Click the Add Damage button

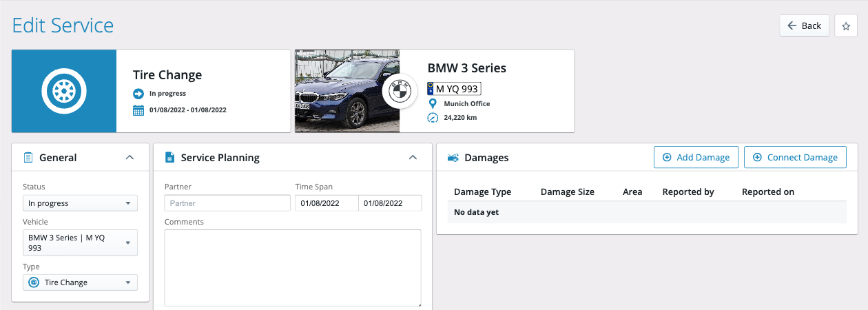point(696,157)
